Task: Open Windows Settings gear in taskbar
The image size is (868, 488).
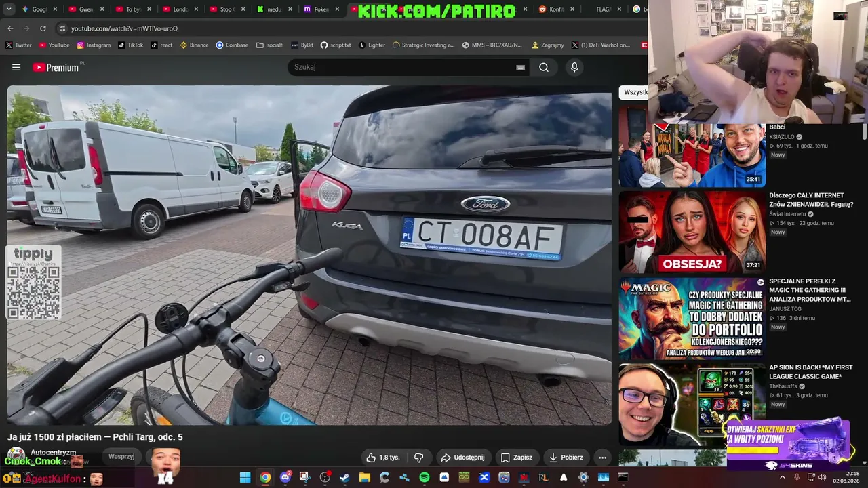Action: [583, 477]
